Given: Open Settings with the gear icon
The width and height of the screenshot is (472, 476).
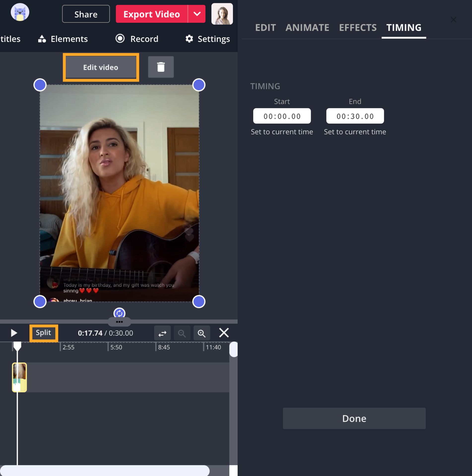Looking at the screenshot, I should (x=207, y=39).
